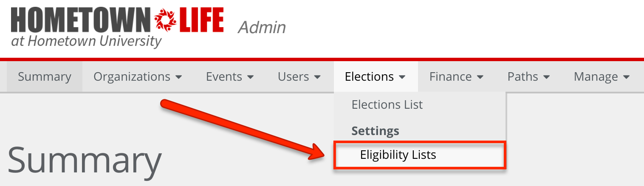Open the Organizations dropdown menu
Viewport: 644px width, 186px height.
[x=138, y=77]
